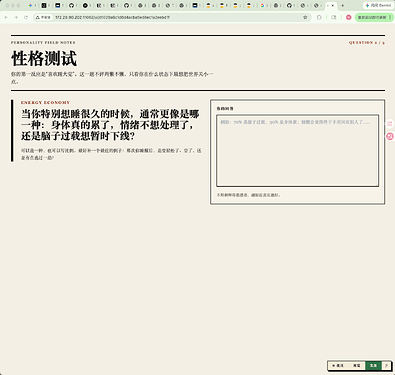
Task: Click the dot-marked first button in bottom toolbar
Action: [x=338, y=366]
